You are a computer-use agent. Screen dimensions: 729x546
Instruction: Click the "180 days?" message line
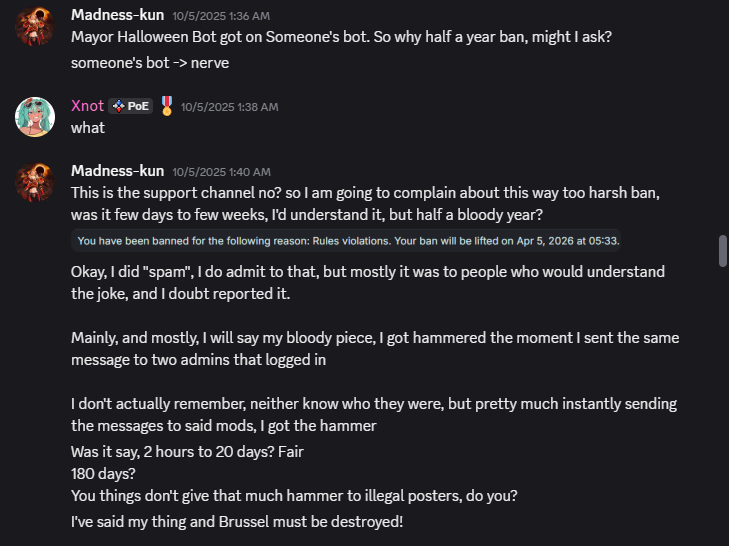tap(103, 472)
